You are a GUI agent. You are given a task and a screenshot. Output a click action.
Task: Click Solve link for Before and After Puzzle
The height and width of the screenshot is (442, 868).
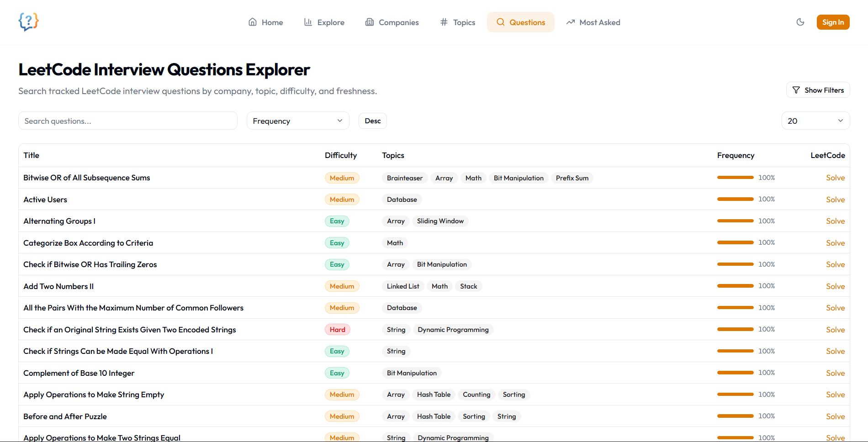835,416
